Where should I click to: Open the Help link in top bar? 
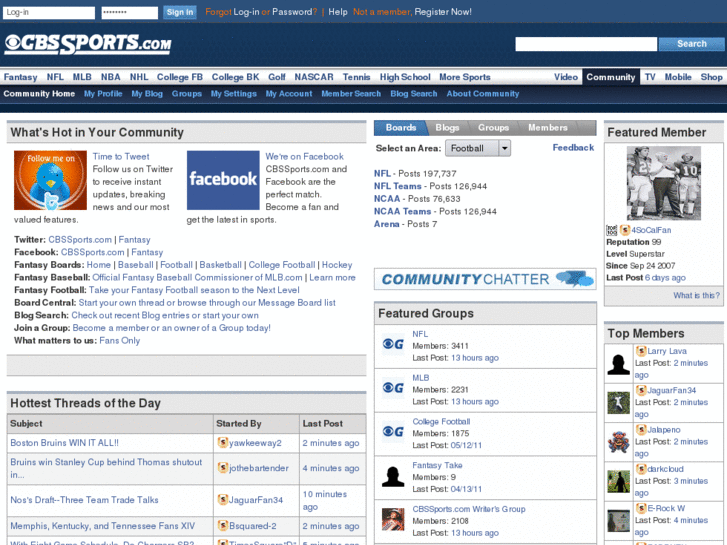338,12
